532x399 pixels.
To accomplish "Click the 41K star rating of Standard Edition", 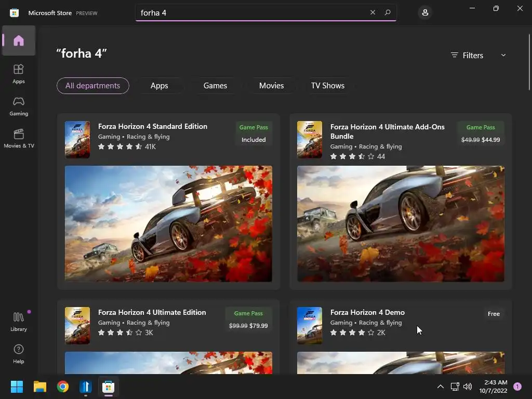I will [x=127, y=147].
